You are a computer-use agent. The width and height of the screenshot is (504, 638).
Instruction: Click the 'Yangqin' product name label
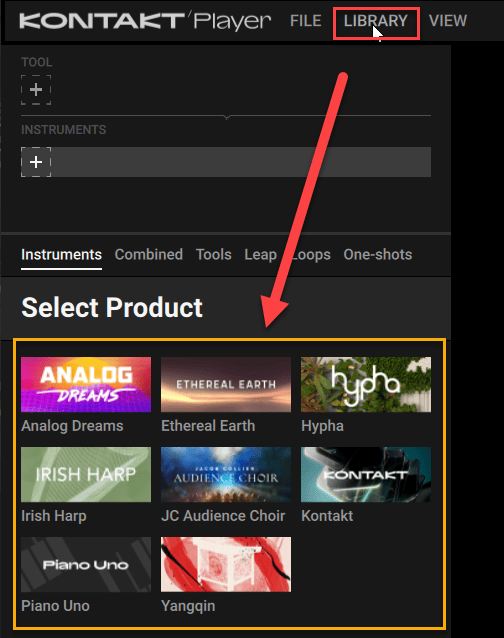pos(188,606)
